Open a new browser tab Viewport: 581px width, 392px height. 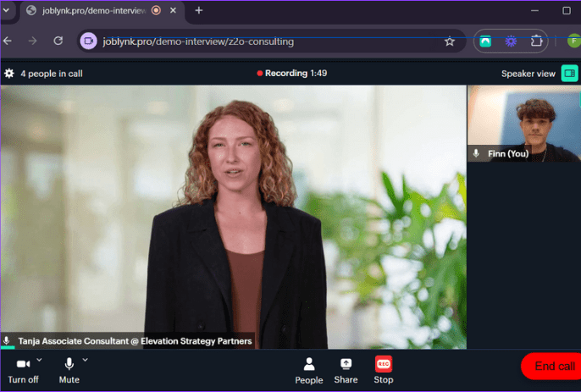pyautogui.click(x=198, y=10)
